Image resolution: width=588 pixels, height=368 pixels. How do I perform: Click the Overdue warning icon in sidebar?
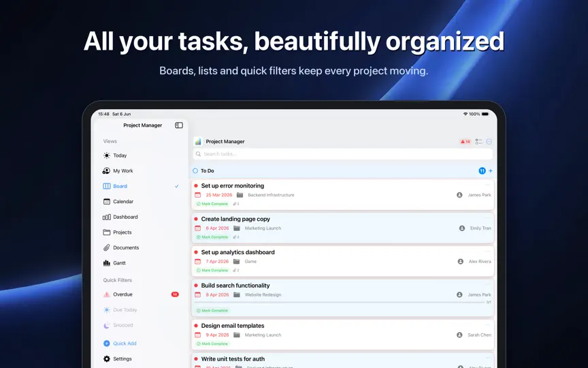(106, 294)
